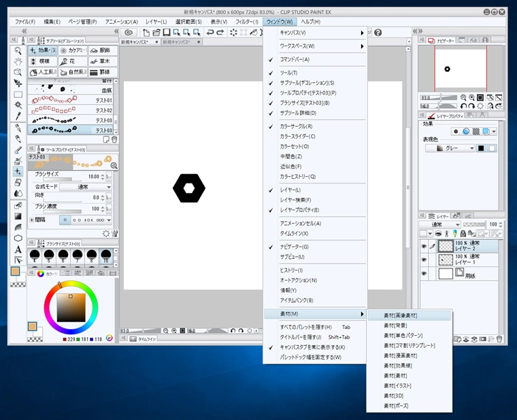Open the ワークスペース(W) submenu
Viewport: 517px width, 420px height.
(316, 46)
